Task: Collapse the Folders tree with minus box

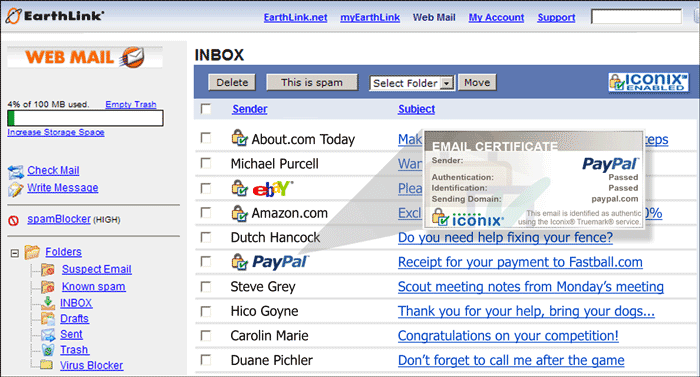Action: (15, 253)
